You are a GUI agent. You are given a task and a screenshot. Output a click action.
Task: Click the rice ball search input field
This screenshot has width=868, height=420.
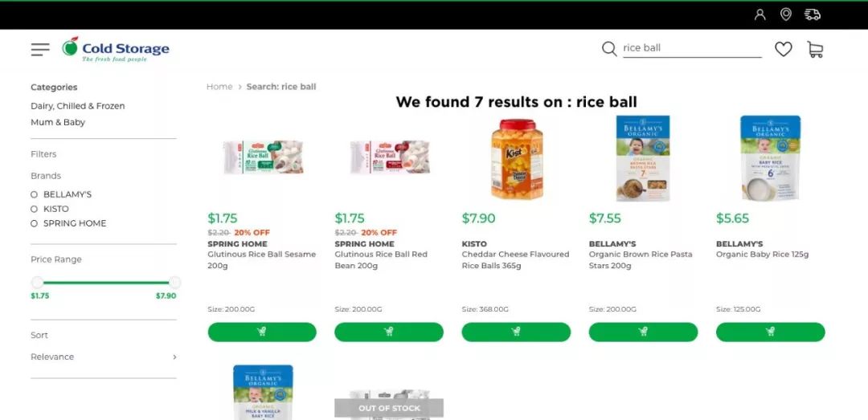point(692,48)
